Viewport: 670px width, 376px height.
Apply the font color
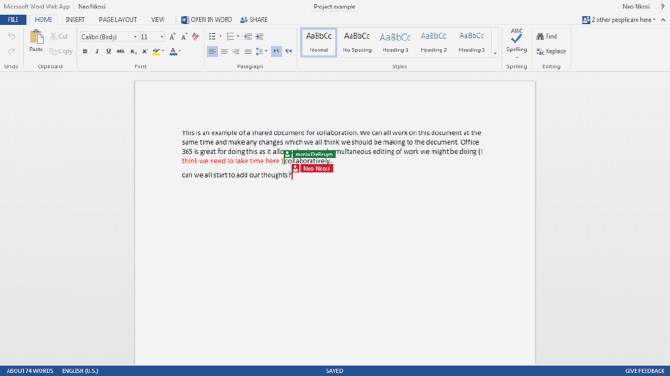pos(173,51)
